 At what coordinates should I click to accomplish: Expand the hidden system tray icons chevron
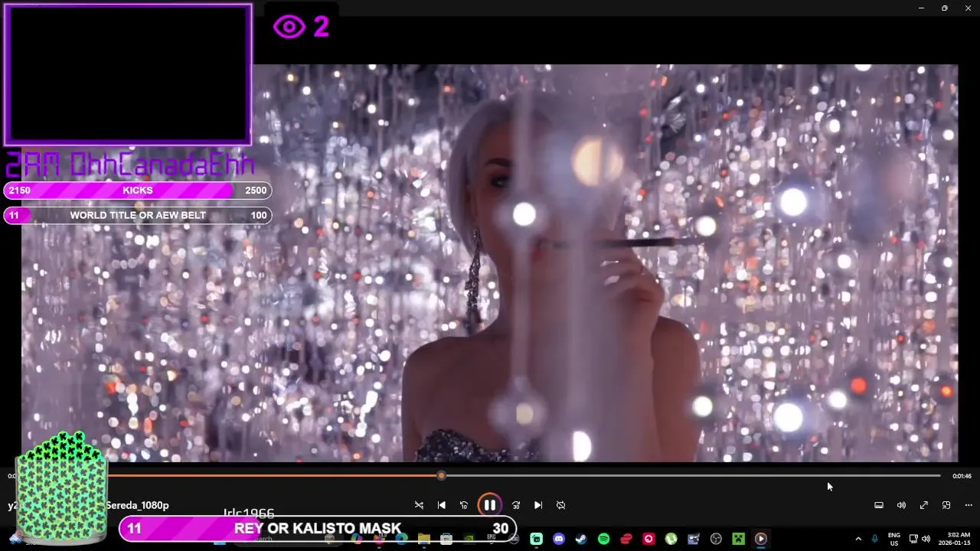(x=858, y=539)
